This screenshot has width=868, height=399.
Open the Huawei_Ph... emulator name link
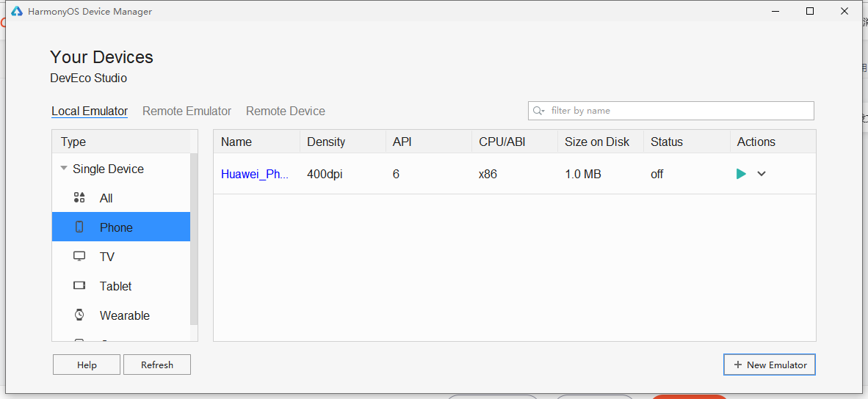255,174
